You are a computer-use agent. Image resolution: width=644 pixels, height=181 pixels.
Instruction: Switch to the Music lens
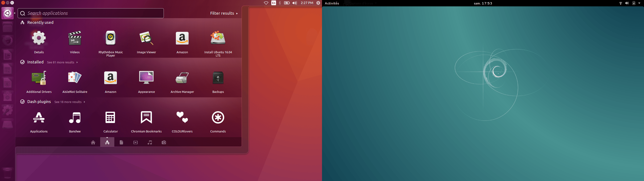click(x=150, y=142)
